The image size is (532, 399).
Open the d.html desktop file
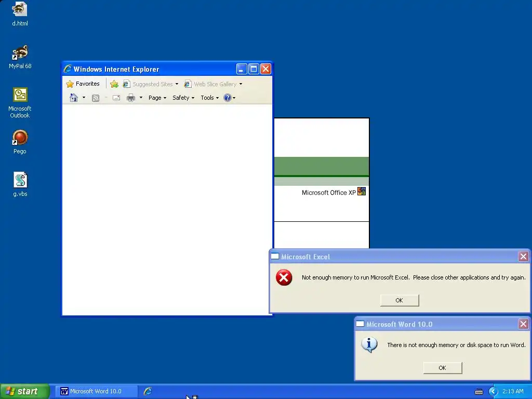pyautogui.click(x=20, y=14)
